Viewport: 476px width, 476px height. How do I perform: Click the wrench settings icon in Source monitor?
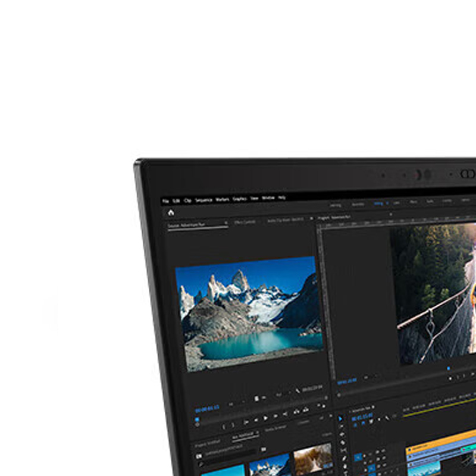[297, 390]
